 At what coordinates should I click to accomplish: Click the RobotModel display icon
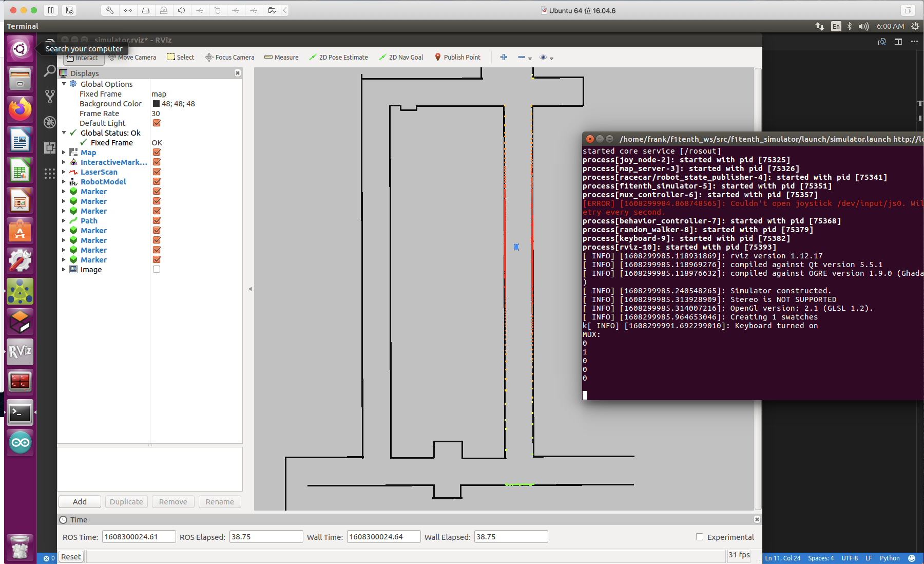coord(73,182)
